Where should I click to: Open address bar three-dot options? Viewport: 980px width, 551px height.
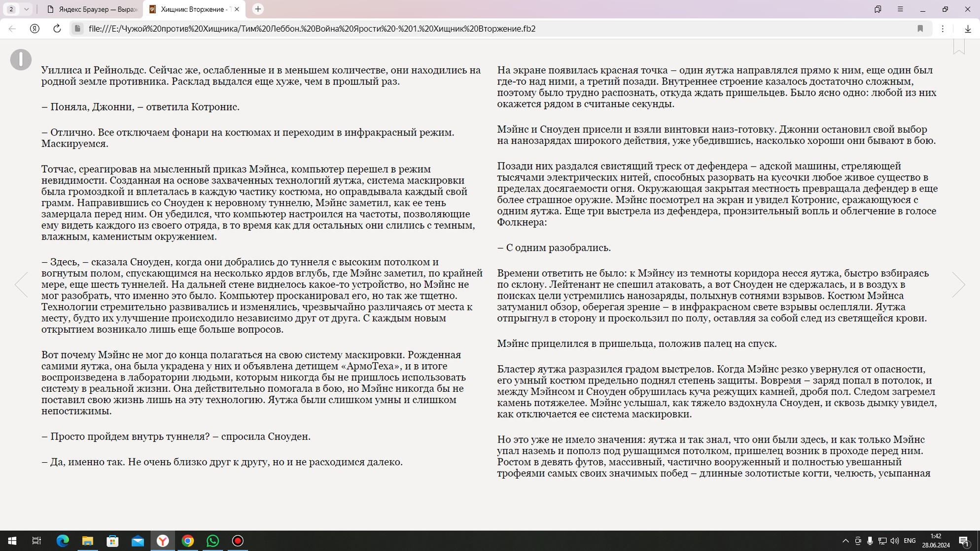point(943,29)
